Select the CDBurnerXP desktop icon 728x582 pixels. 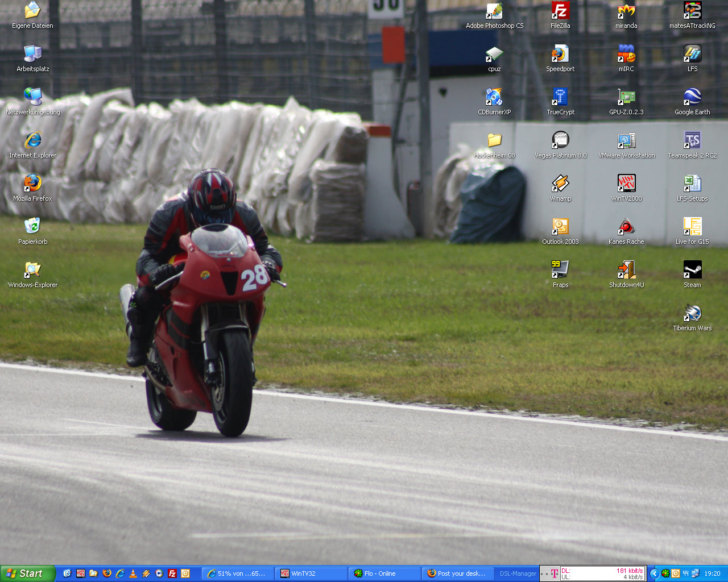pos(495,102)
